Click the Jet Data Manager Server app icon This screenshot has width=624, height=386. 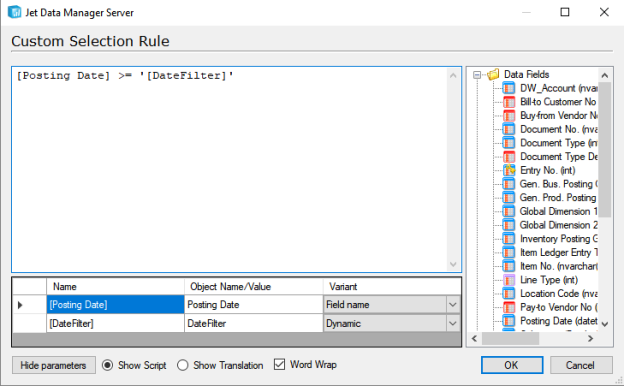pos(14,12)
